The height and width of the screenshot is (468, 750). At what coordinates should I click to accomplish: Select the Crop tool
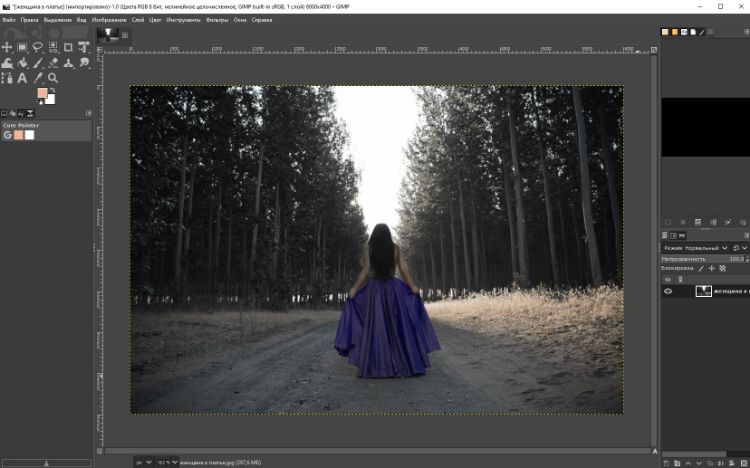click(x=68, y=47)
